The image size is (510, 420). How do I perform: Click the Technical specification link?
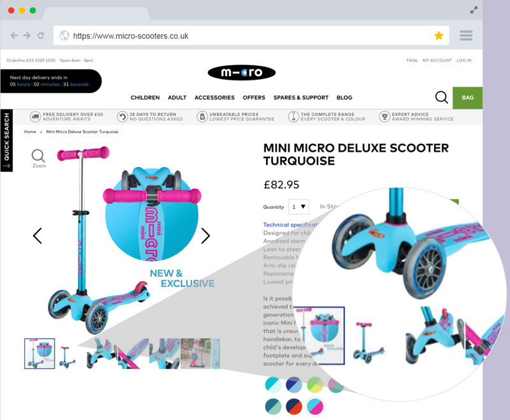coord(290,224)
